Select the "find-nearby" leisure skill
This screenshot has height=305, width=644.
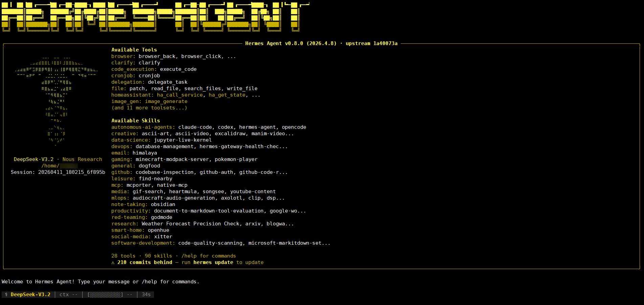point(156,179)
